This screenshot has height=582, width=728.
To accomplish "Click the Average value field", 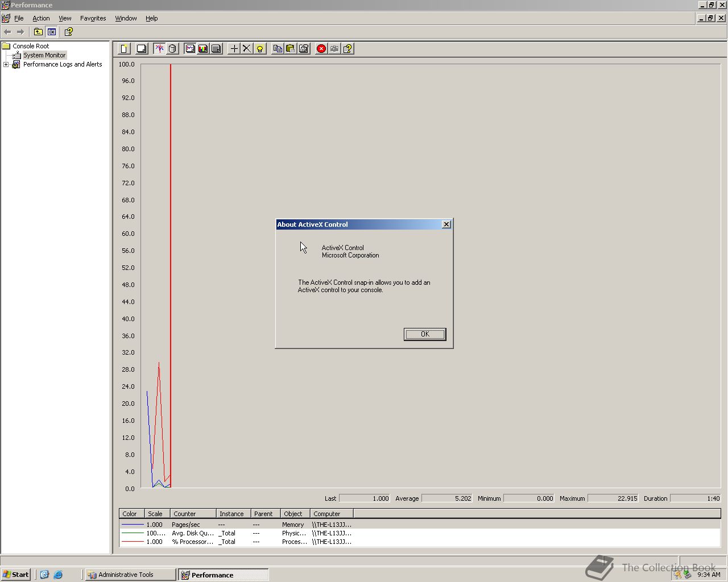I will [447, 498].
